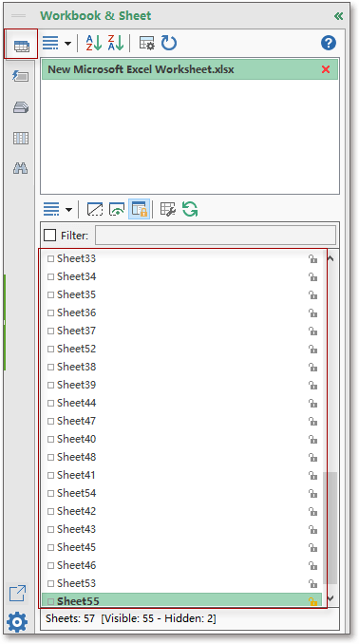Collapse the Workbook & Sheet pane
This screenshot has height=644, width=359.
pos(338,16)
